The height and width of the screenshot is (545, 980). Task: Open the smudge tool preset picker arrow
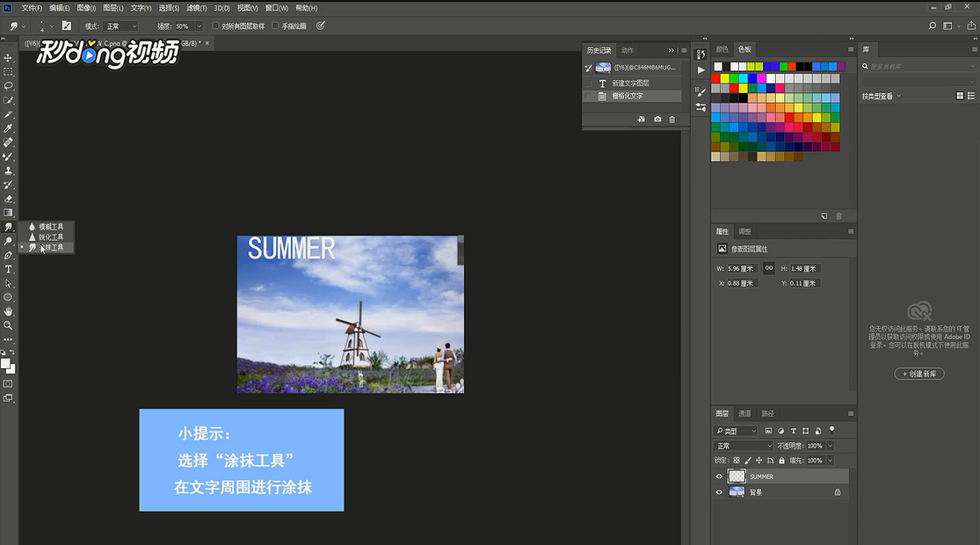(24, 26)
